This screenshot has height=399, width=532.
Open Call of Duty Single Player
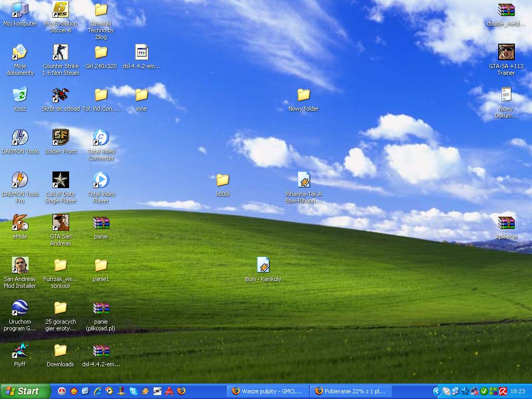pos(61,180)
